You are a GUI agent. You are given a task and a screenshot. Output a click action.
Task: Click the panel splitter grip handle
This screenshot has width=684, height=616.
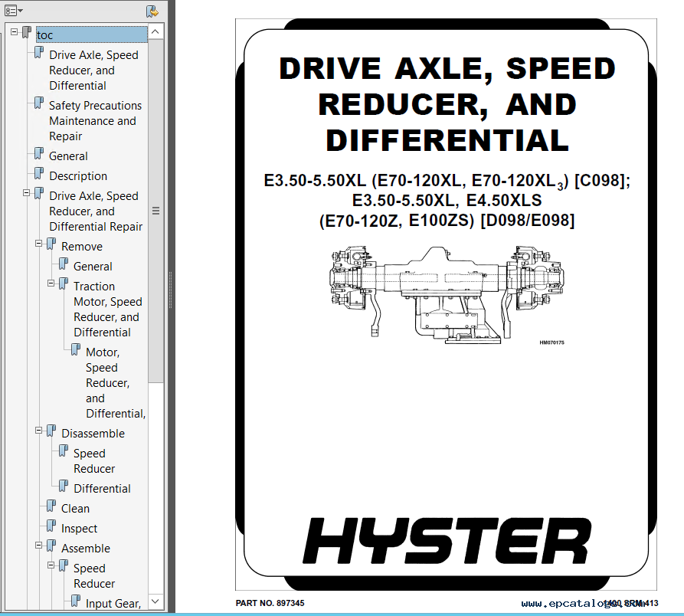point(171,290)
